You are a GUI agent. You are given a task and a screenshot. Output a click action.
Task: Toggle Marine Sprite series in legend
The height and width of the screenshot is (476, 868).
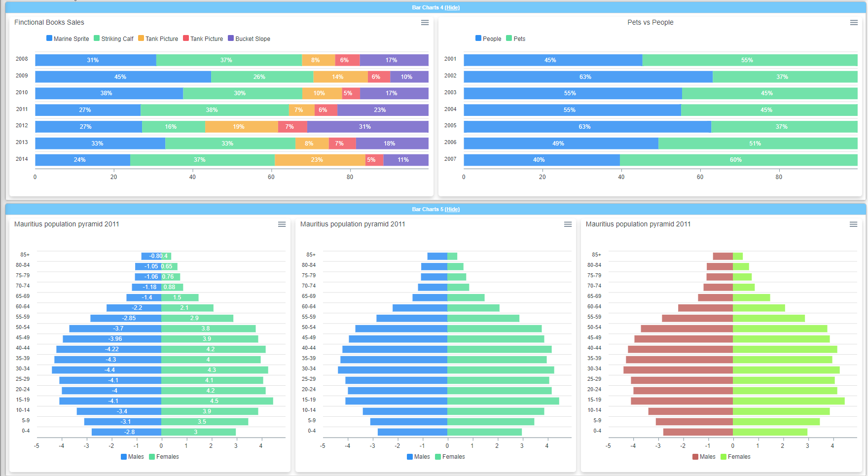click(68, 38)
